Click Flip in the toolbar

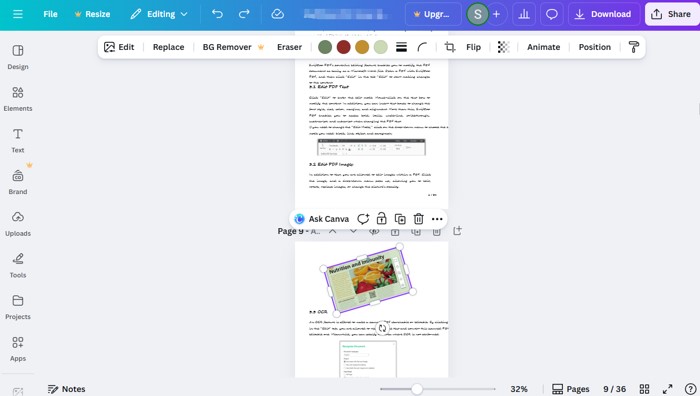point(473,47)
